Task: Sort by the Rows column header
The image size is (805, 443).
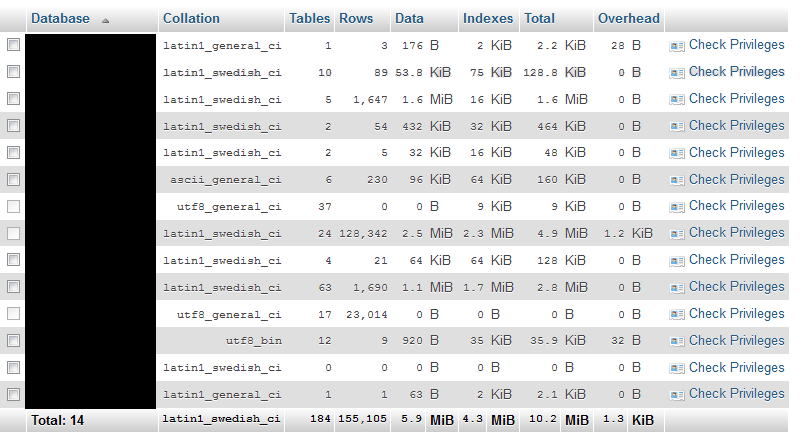Action: tap(356, 18)
